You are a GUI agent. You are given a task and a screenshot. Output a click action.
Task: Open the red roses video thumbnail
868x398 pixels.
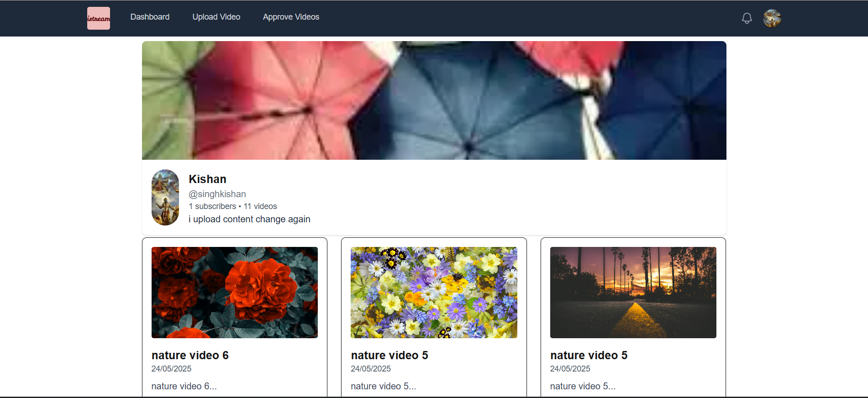tap(235, 292)
